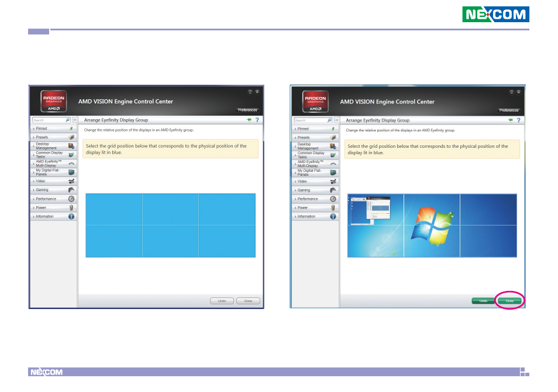
Task: Click the grey Undo button in the left window
Action: [x=222, y=301]
